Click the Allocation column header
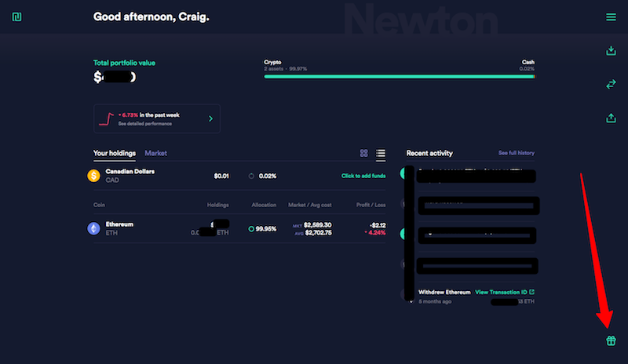The height and width of the screenshot is (364, 628). [264, 205]
